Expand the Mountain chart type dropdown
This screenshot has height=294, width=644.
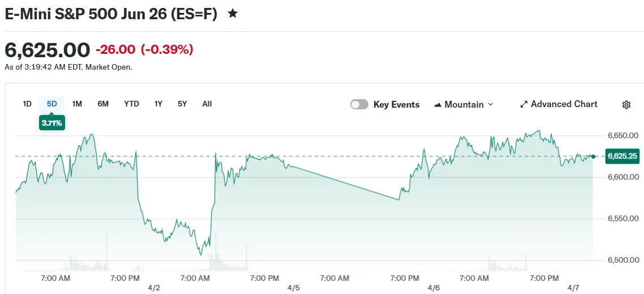click(490, 104)
